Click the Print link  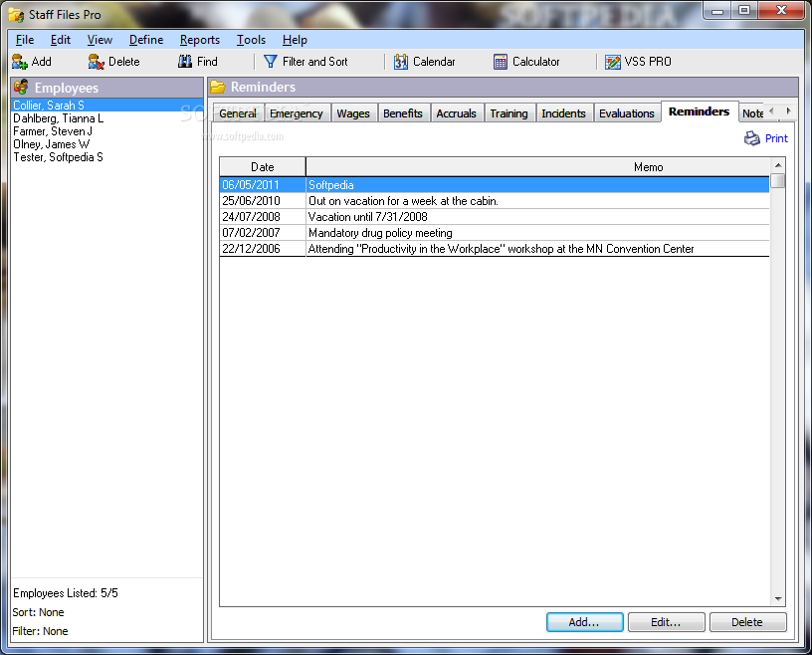tap(776, 138)
